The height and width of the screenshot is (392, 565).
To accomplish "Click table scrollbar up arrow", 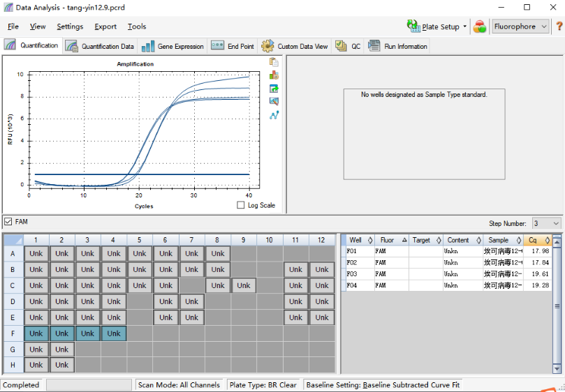I will coord(557,241).
